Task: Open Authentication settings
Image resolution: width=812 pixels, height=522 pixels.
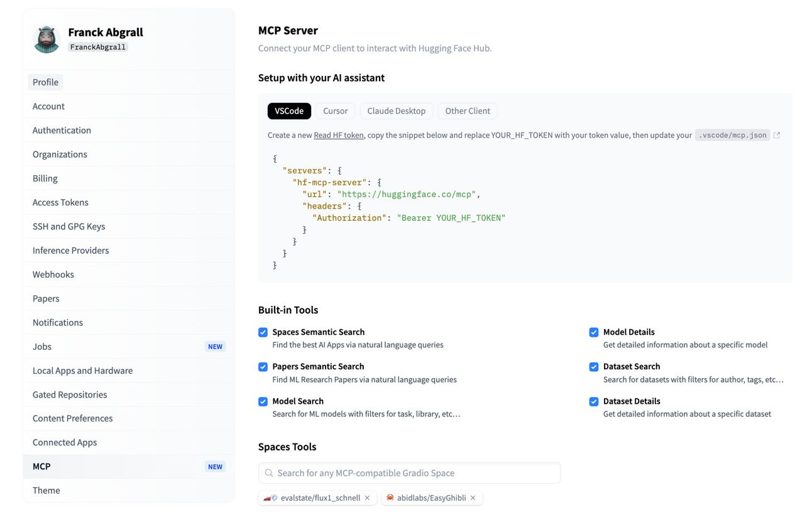Action: [x=129, y=130]
